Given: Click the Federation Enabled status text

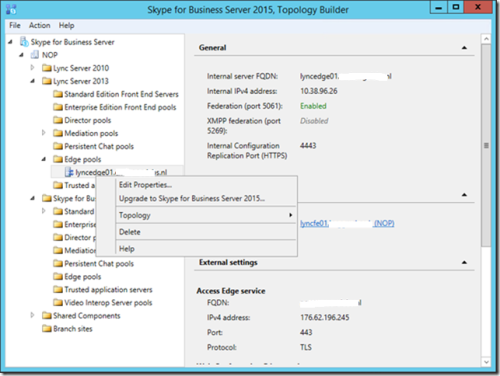Looking at the screenshot, I should pyautogui.click(x=313, y=106).
